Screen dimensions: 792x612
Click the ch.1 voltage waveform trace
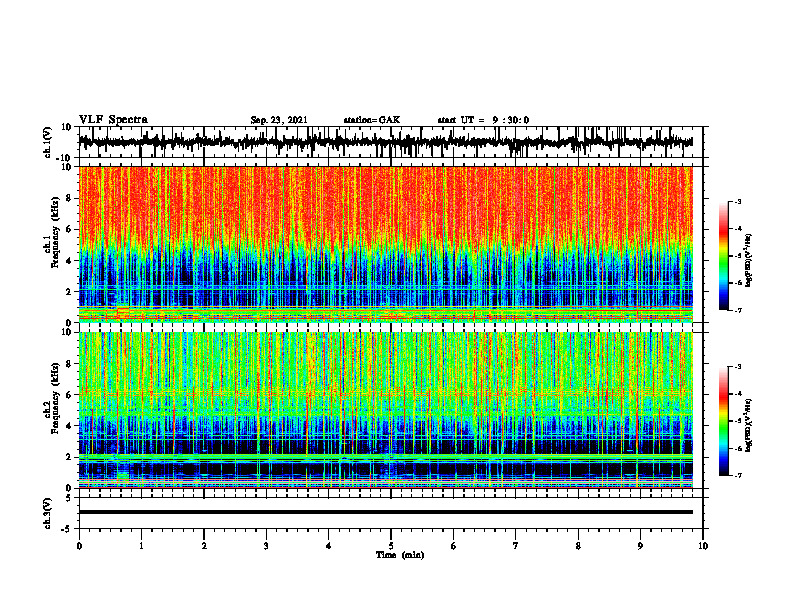click(385, 142)
